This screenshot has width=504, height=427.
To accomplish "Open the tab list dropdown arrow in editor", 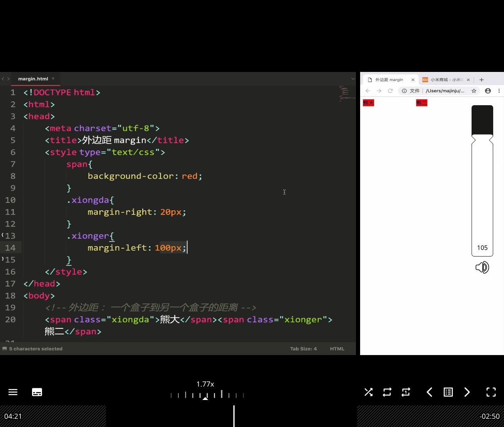I will pyautogui.click(x=353, y=79).
